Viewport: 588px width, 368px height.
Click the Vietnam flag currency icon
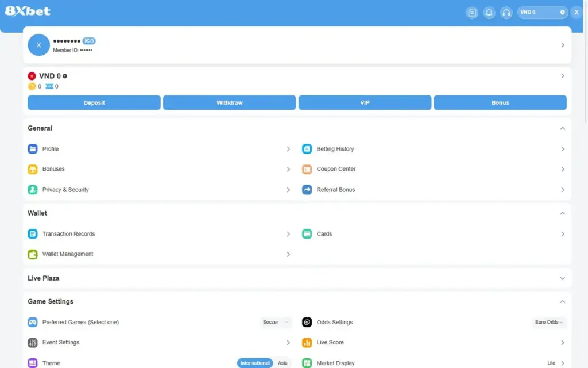click(32, 76)
